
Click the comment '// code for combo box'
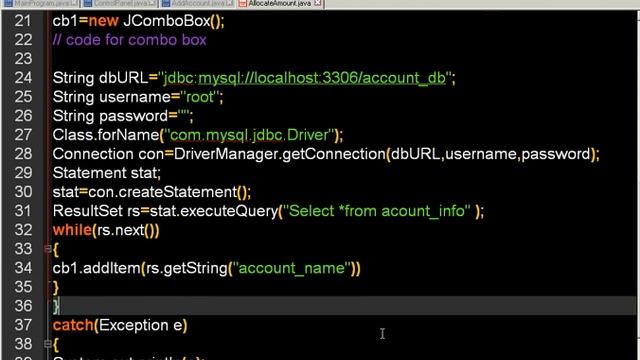coord(129,40)
